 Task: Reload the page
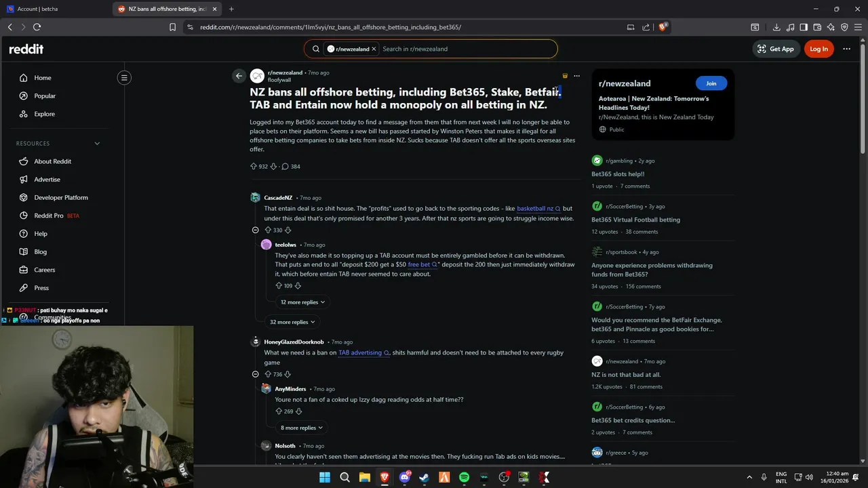tap(37, 27)
